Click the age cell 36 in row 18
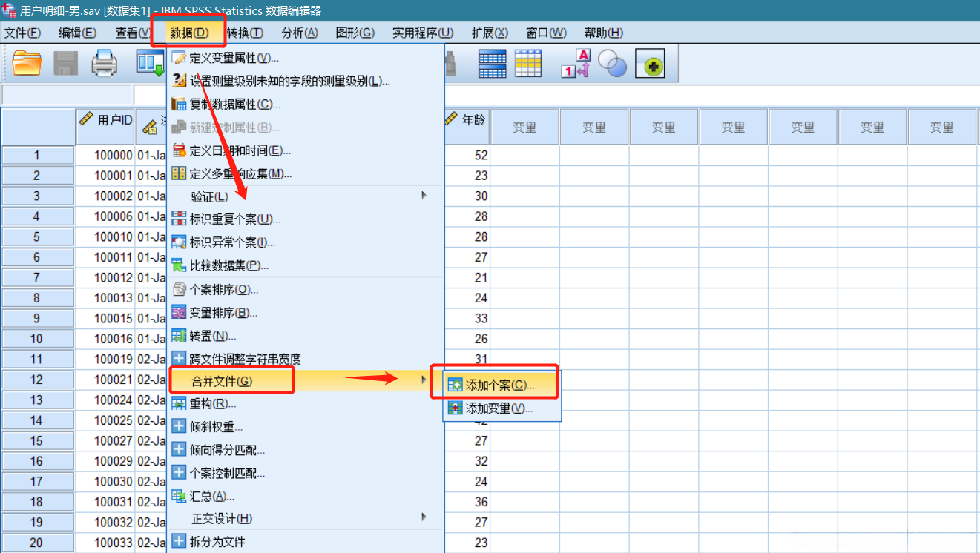The image size is (980, 553). [x=467, y=502]
